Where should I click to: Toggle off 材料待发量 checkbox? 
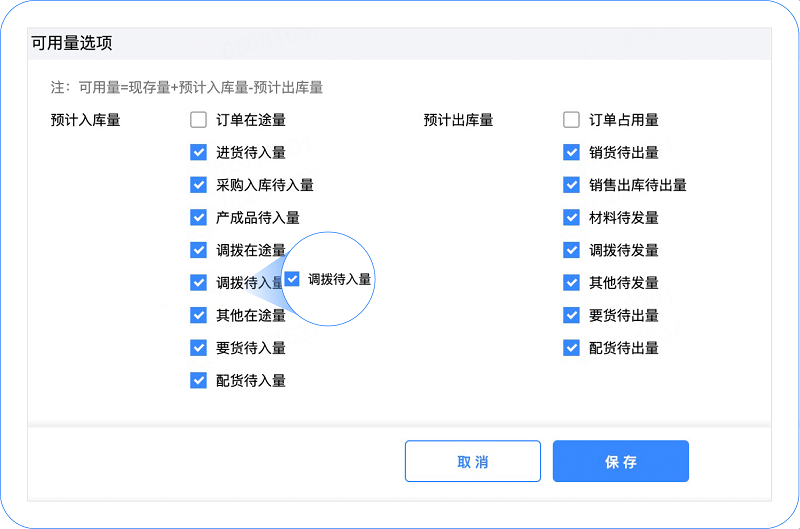click(x=571, y=218)
